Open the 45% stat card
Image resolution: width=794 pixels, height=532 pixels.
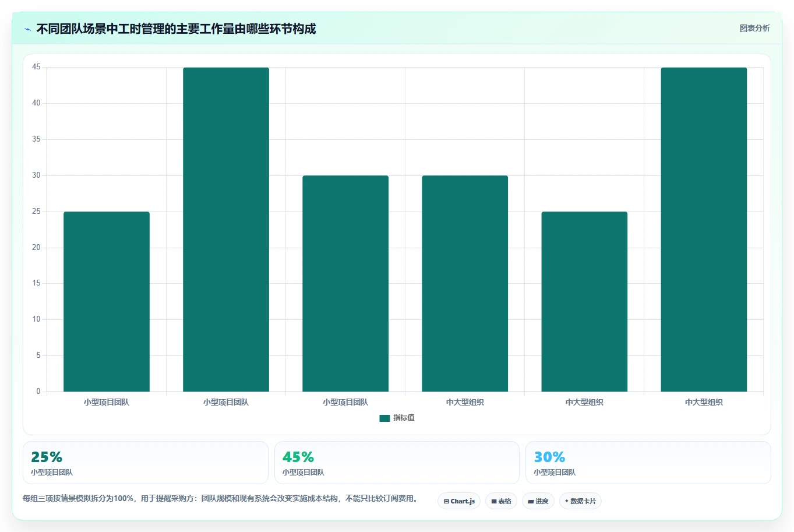coord(397,463)
